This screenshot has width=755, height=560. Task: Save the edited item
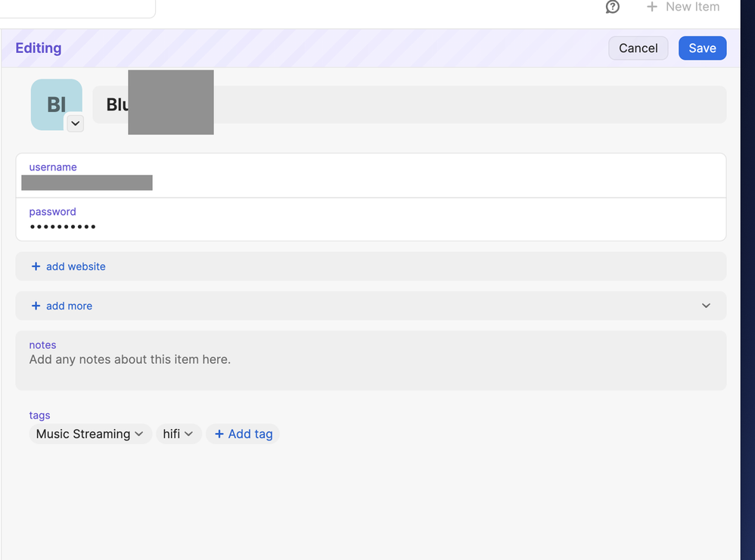702,48
